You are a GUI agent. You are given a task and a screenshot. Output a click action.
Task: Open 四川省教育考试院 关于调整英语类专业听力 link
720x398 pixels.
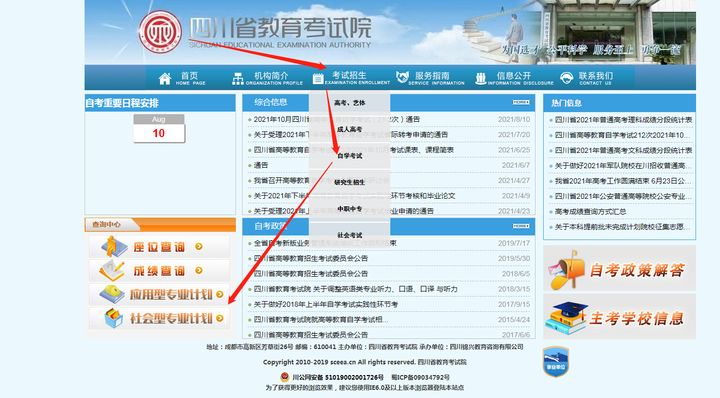[355, 289]
